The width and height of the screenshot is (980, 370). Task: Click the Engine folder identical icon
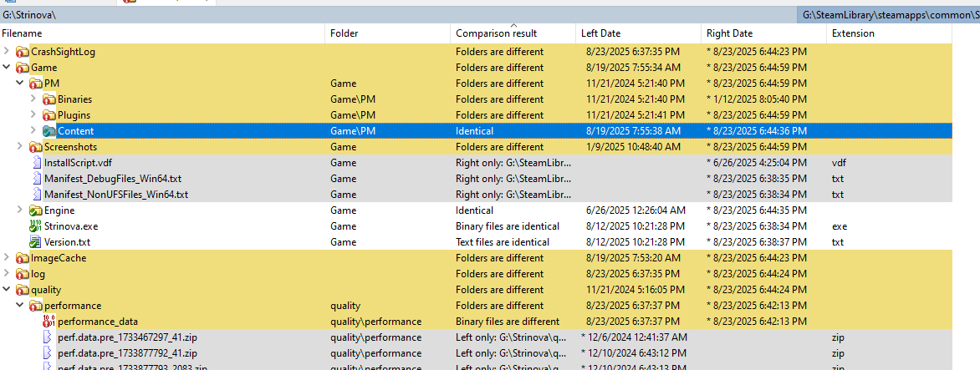pyautogui.click(x=36, y=210)
